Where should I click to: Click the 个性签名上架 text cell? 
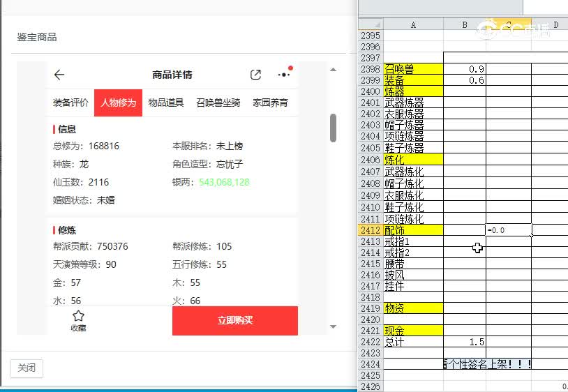click(x=488, y=364)
